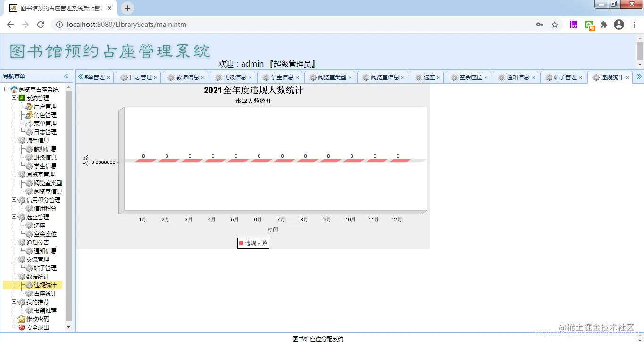This screenshot has width=644, height=342.
Task: Click gear icon on 教师信息 tab
Action: point(171,77)
